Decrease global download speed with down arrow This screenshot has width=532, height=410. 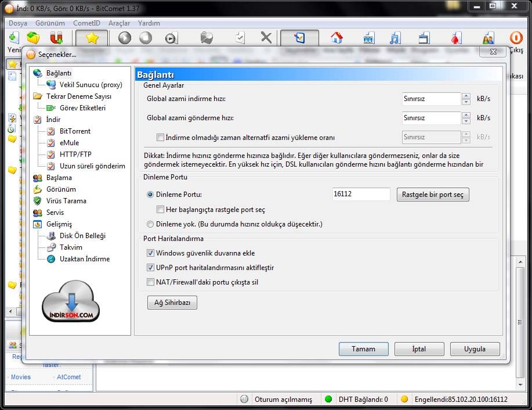pyautogui.click(x=466, y=102)
